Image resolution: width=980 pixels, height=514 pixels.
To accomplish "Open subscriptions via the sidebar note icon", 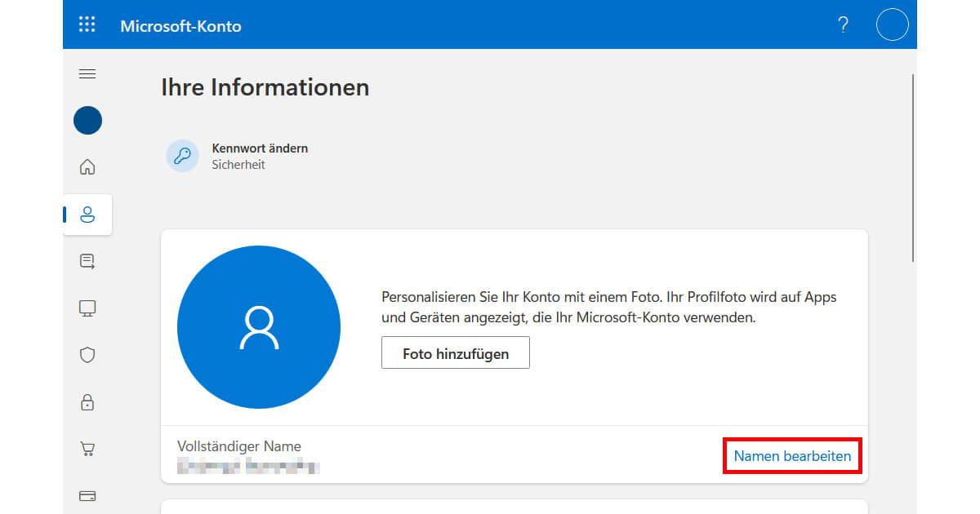I will tap(87, 259).
